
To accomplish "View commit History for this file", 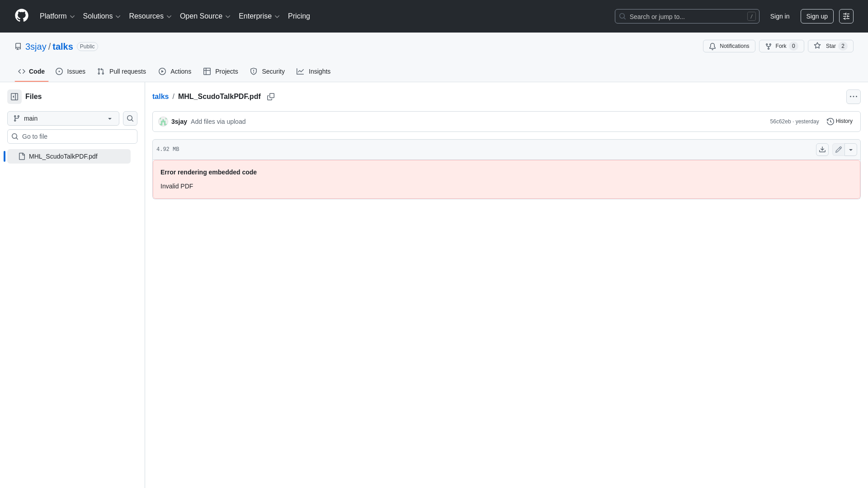I will tap(840, 121).
